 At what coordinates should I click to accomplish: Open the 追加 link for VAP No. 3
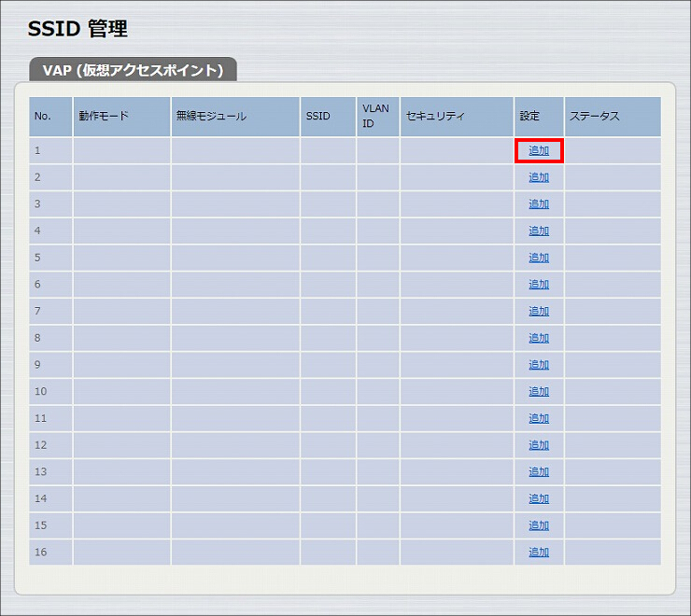point(539,204)
